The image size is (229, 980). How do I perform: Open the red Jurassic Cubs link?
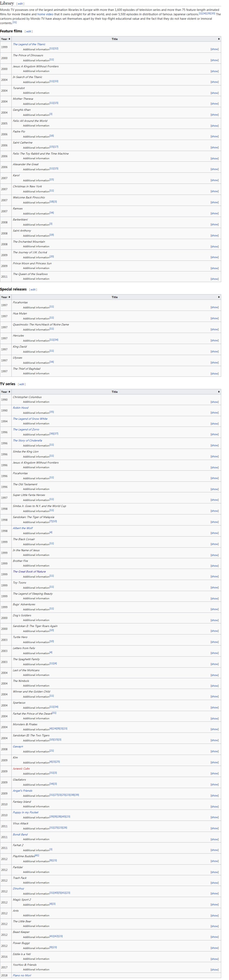(x=21, y=768)
